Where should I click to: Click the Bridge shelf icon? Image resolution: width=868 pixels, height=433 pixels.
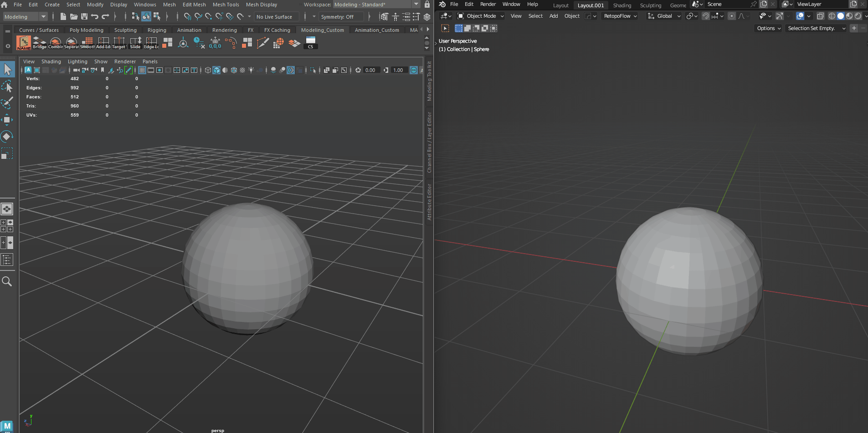pyautogui.click(x=40, y=43)
